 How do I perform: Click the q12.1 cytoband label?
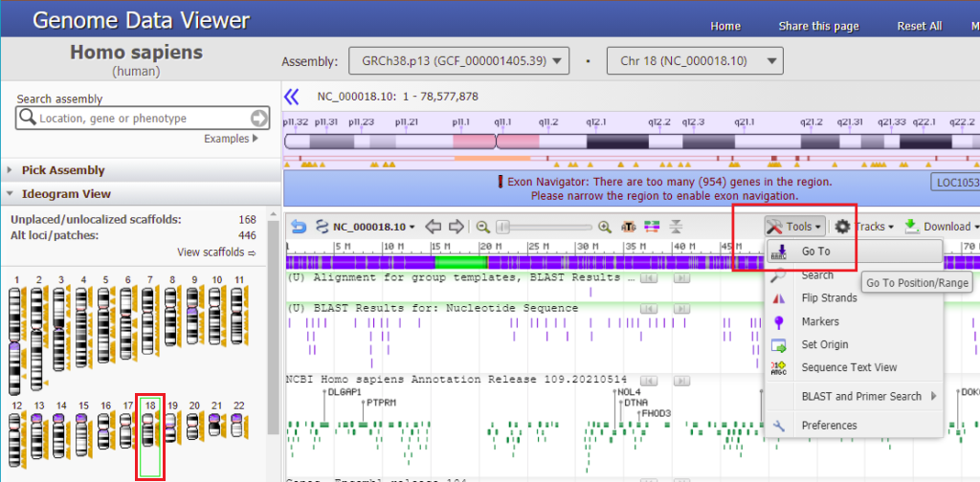[594, 122]
